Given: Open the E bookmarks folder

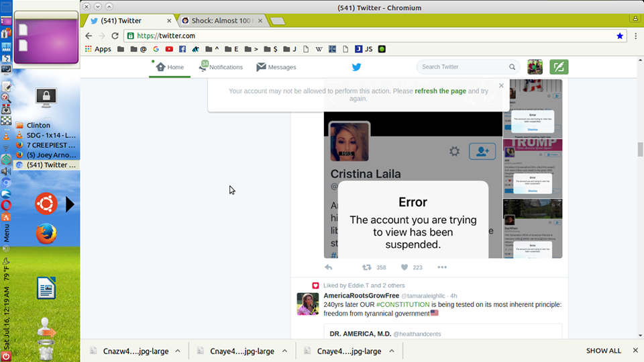Looking at the screenshot, I should pos(231,49).
